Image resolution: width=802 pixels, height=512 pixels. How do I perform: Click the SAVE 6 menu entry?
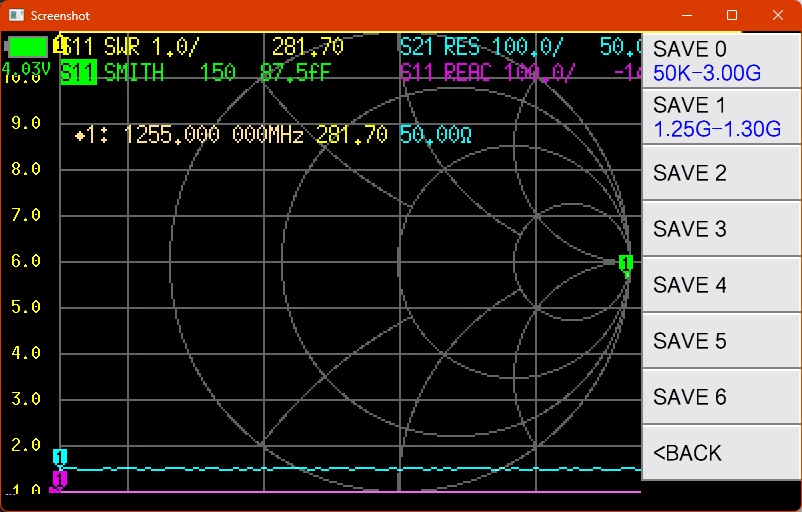click(x=720, y=397)
